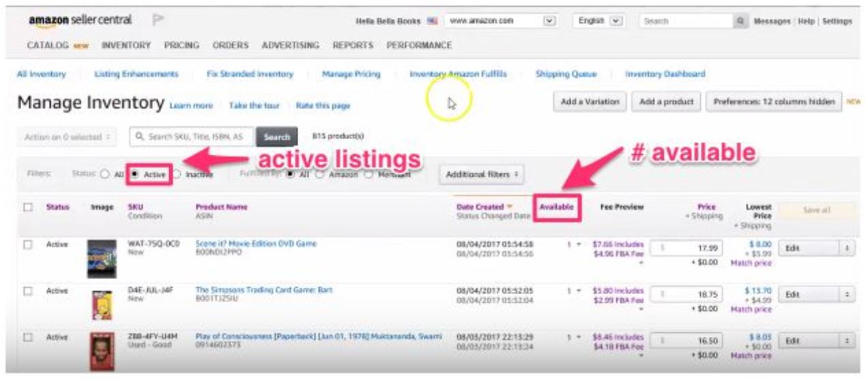Switch to All Inventory tab

(x=41, y=74)
